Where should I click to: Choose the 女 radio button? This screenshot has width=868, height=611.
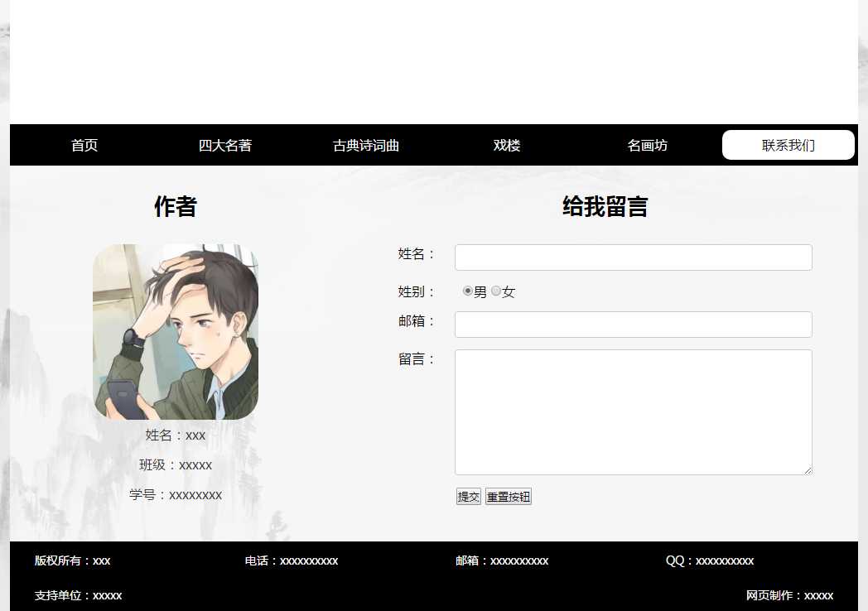click(496, 291)
